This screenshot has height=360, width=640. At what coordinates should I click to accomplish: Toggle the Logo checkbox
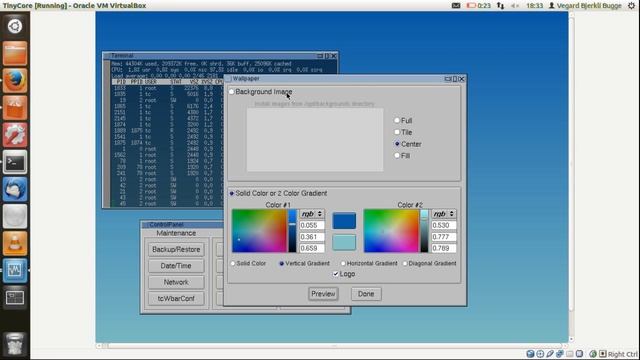pyautogui.click(x=336, y=274)
